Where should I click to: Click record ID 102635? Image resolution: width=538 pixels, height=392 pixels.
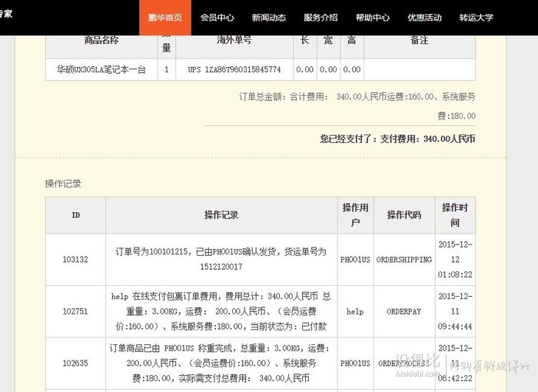tap(75, 363)
